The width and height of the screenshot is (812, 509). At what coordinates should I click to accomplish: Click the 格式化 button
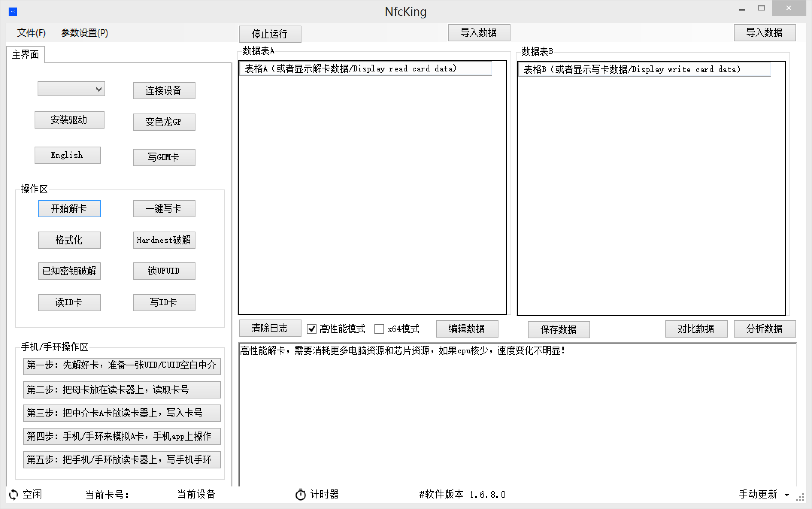pyautogui.click(x=69, y=240)
